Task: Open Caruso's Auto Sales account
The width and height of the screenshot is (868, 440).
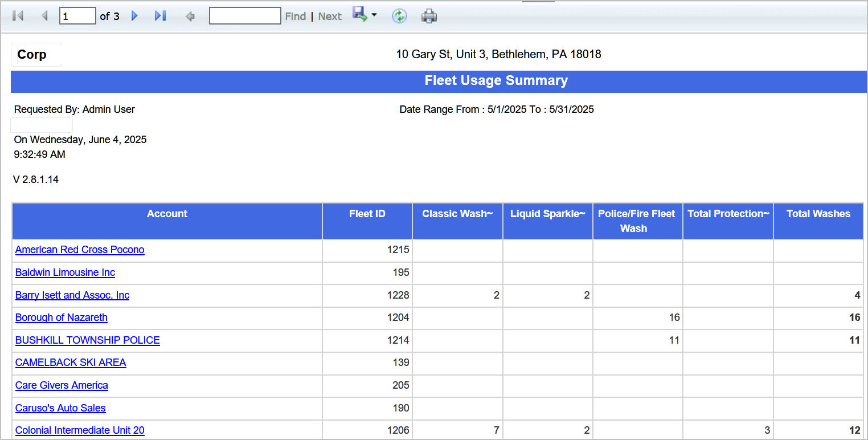Action: click(x=60, y=408)
